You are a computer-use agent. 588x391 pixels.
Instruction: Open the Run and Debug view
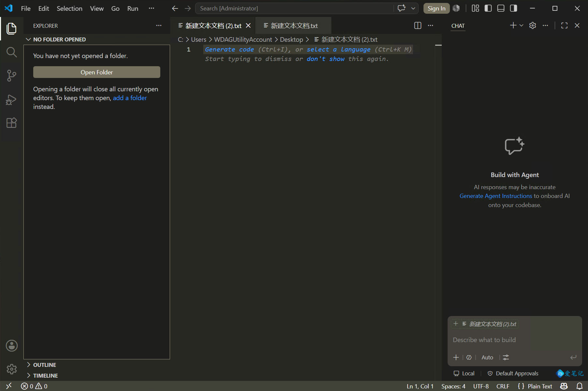12,99
